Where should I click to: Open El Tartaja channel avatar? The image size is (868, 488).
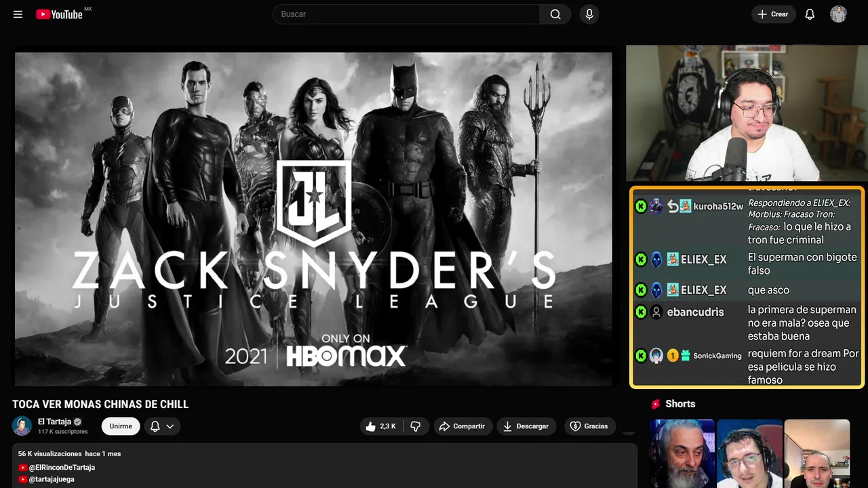[22, 426]
